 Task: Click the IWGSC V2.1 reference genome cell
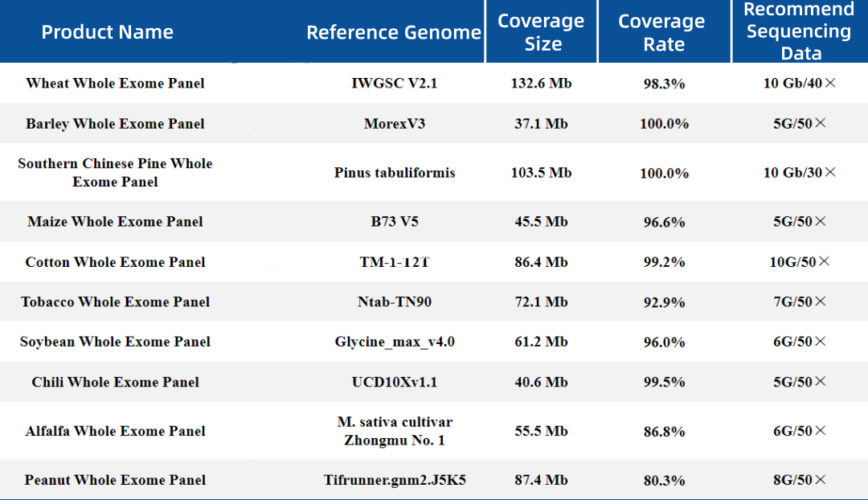(394, 84)
